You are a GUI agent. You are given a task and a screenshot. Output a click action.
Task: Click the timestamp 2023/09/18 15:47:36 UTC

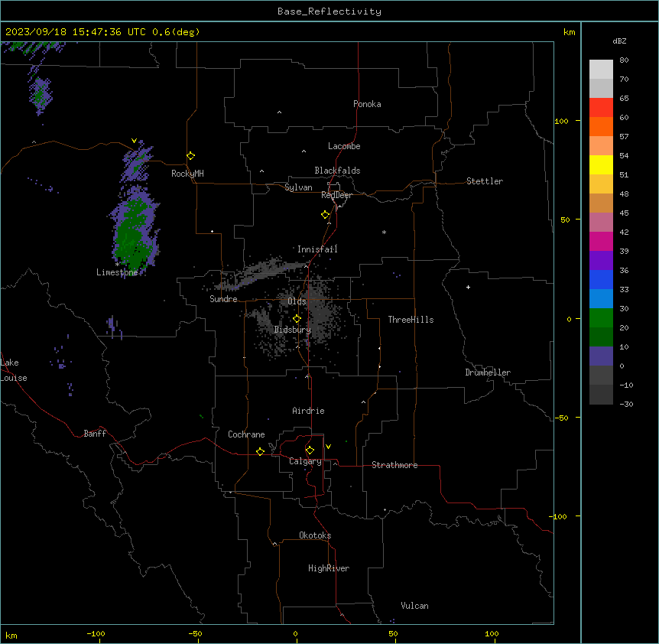76,32
